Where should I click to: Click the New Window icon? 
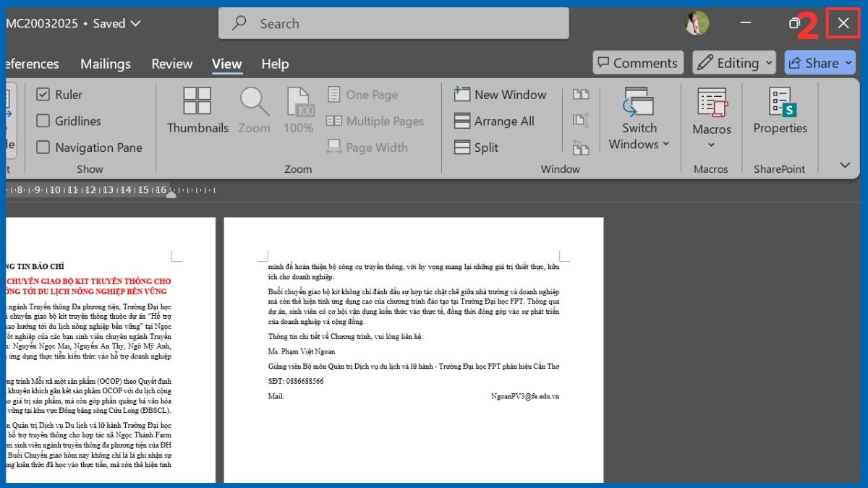[x=501, y=94]
